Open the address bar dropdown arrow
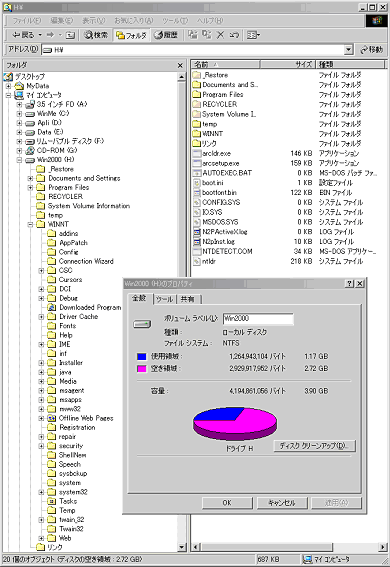 click(348, 50)
